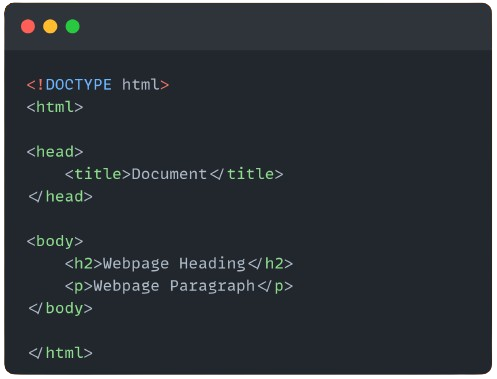Click the closing html tag line
The image size is (497, 379).
coord(60,353)
